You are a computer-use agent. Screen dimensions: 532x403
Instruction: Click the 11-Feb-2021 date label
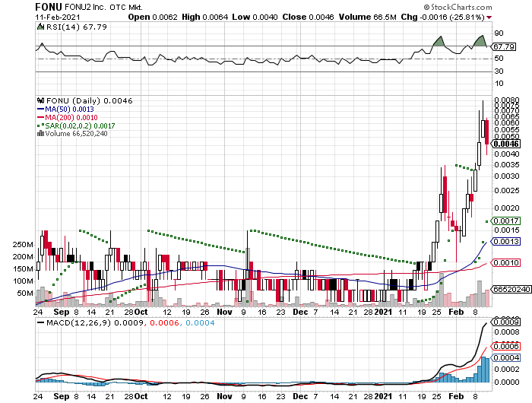click(58, 17)
